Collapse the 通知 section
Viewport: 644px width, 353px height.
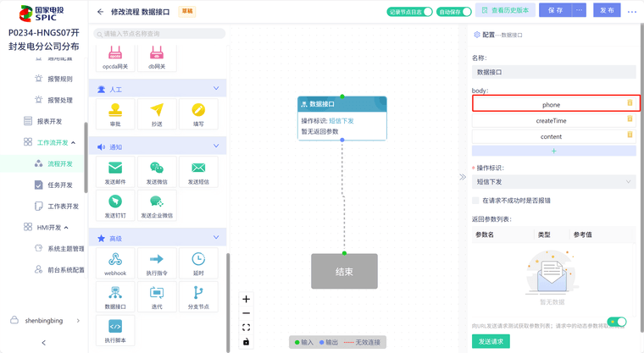(x=216, y=146)
